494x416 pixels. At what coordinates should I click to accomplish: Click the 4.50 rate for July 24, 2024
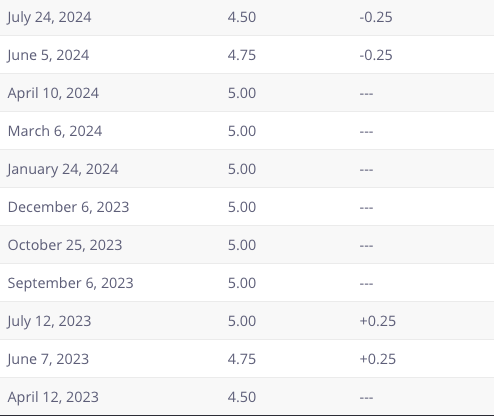click(x=242, y=17)
